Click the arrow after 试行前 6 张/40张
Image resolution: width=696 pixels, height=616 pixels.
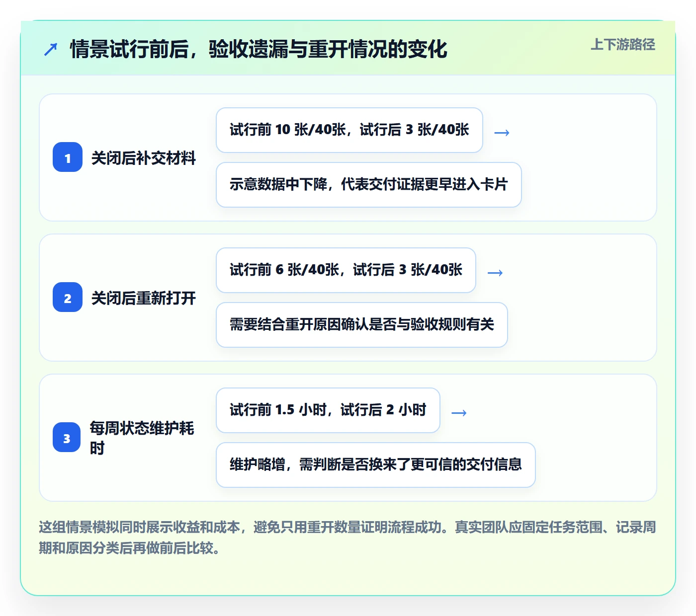click(x=495, y=273)
